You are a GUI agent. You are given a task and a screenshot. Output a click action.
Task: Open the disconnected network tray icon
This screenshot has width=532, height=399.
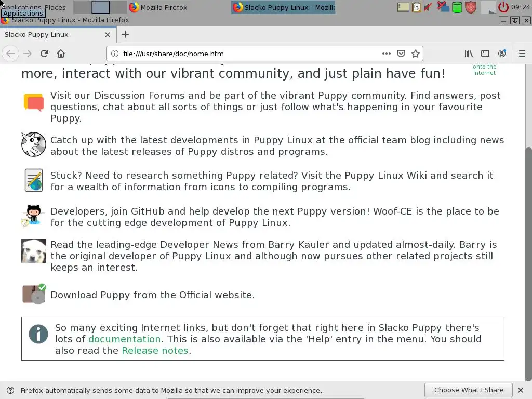[x=443, y=7]
